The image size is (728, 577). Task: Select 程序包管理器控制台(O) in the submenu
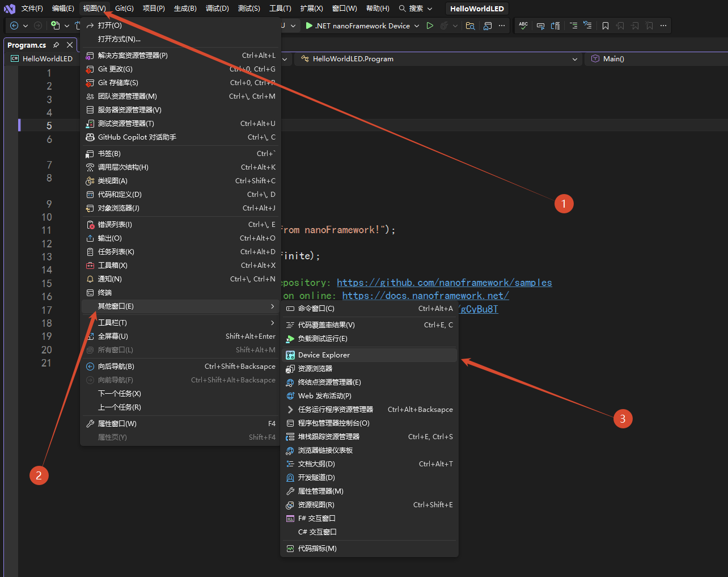369,423
